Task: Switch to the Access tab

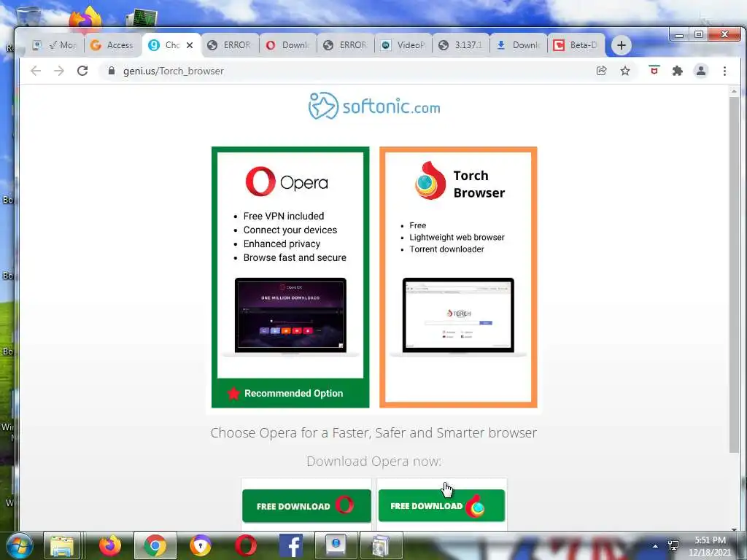Action: pos(112,45)
